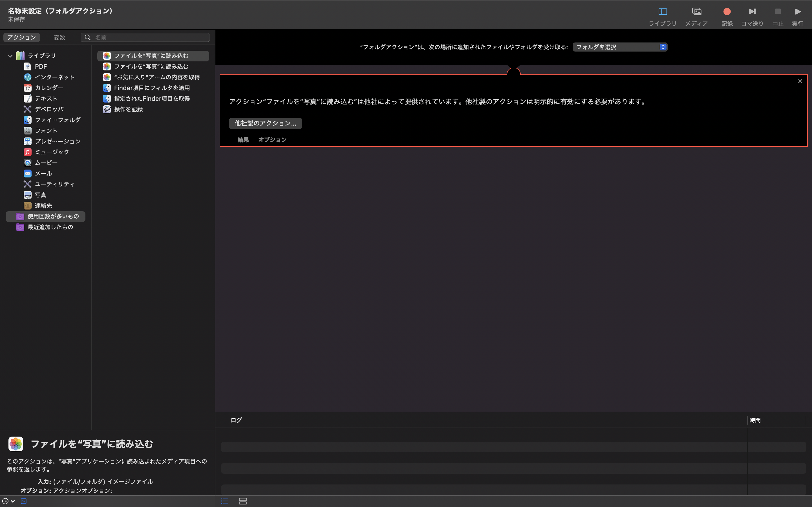812x507 pixels.
Task: Click the Record (記録) red button
Action: coord(727,12)
